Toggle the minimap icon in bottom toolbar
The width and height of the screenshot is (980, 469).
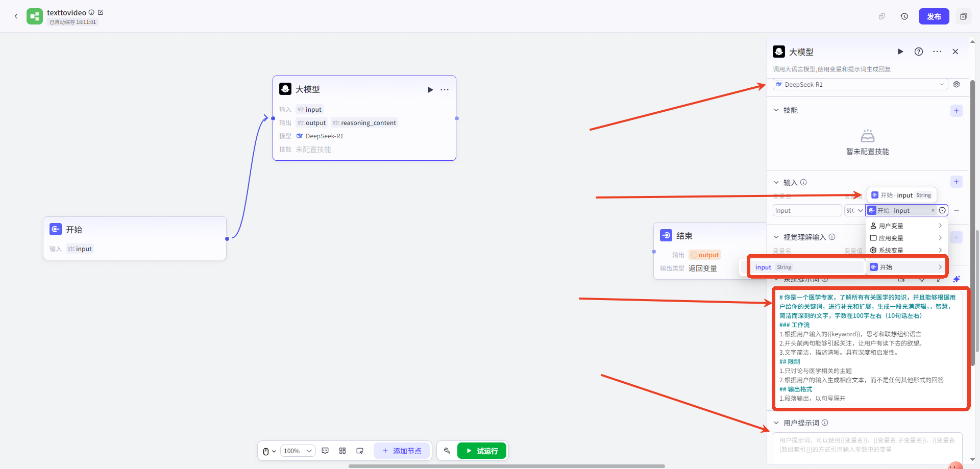tap(360, 451)
